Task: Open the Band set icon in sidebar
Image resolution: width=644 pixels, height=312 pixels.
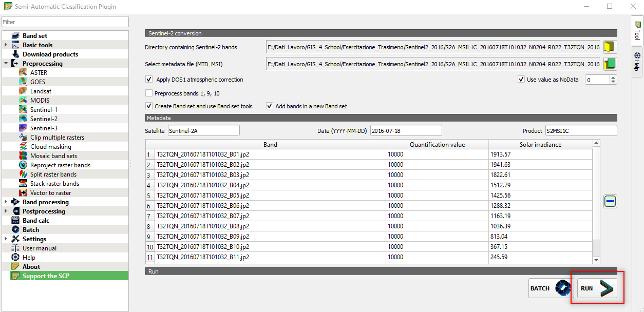Action: tap(15, 36)
